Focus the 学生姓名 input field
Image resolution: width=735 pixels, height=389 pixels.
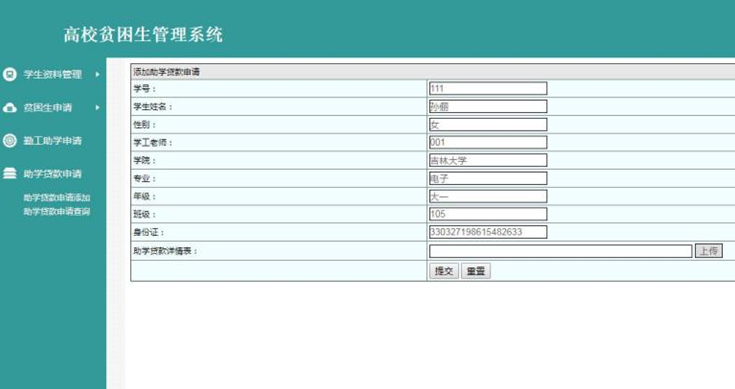(488, 106)
